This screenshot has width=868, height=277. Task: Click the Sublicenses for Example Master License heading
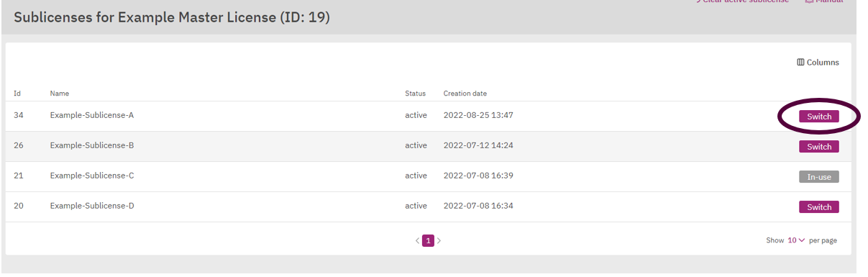pos(172,17)
